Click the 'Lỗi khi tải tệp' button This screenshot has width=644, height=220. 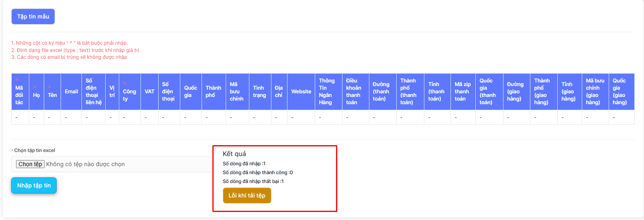tap(247, 195)
